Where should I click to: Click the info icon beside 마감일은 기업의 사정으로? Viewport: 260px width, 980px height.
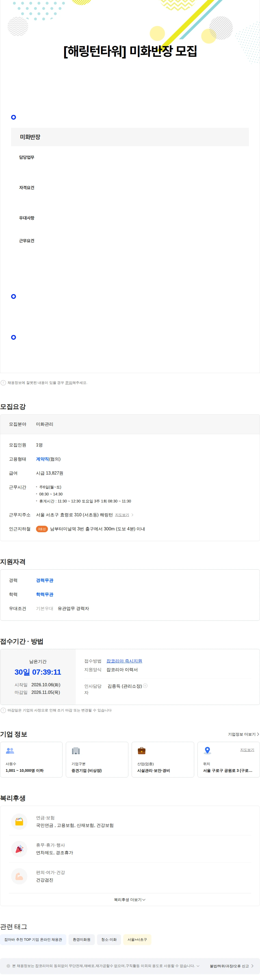pyautogui.click(x=3, y=710)
